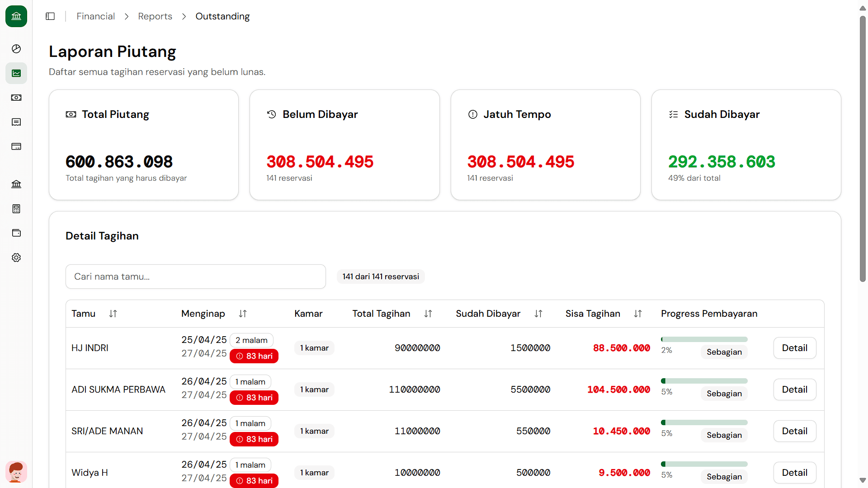Open the settings gear icon

click(16, 258)
